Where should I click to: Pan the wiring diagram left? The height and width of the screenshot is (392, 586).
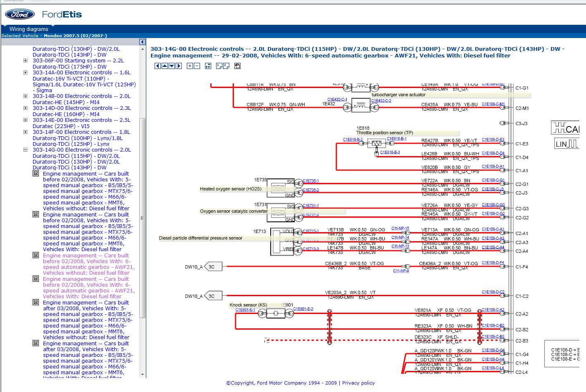click(x=157, y=66)
